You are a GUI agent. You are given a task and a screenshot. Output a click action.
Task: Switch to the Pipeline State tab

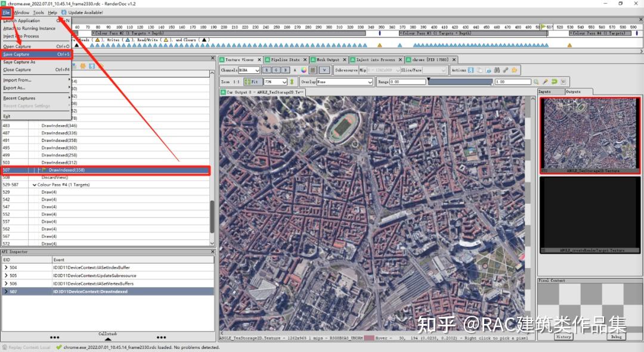pos(284,60)
